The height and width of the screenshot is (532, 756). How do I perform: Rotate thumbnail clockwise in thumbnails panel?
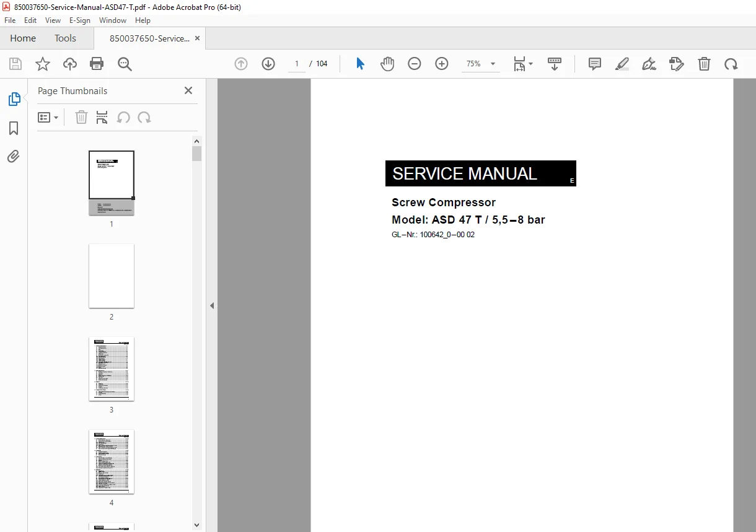tap(144, 118)
